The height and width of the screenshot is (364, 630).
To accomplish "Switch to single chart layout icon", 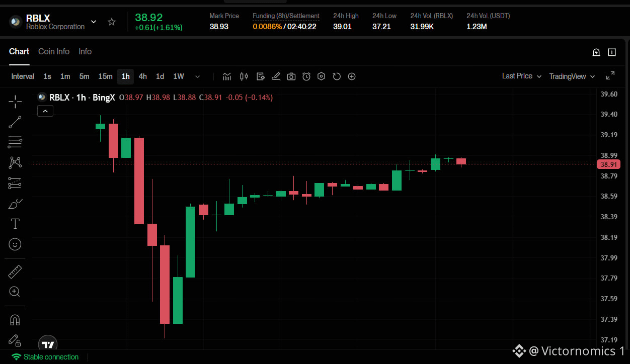I will pos(612,52).
